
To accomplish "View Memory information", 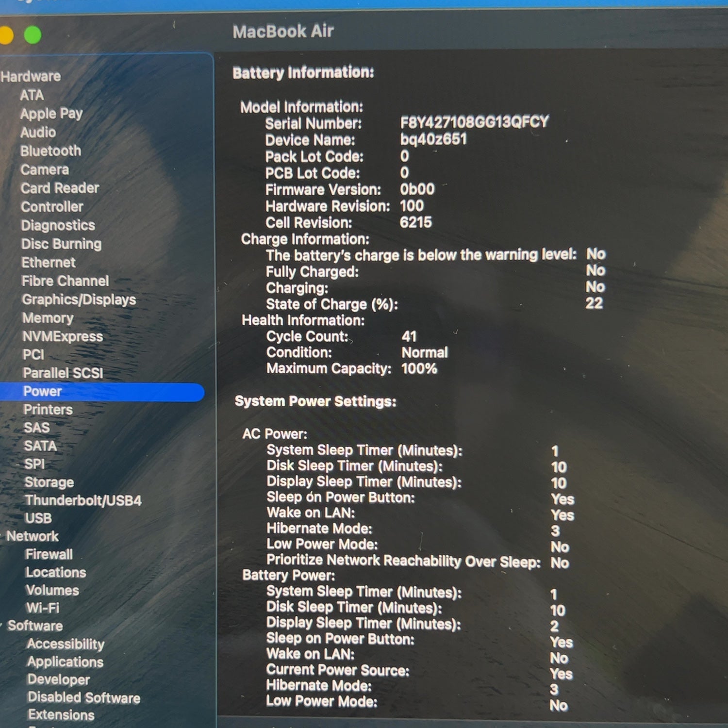I will (x=48, y=318).
